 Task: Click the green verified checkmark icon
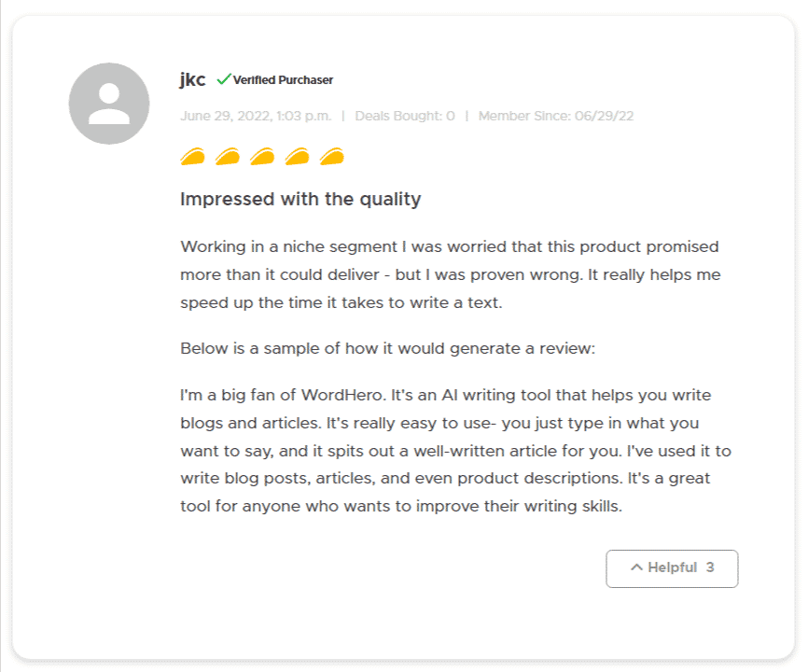pyautogui.click(x=224, y=79)
